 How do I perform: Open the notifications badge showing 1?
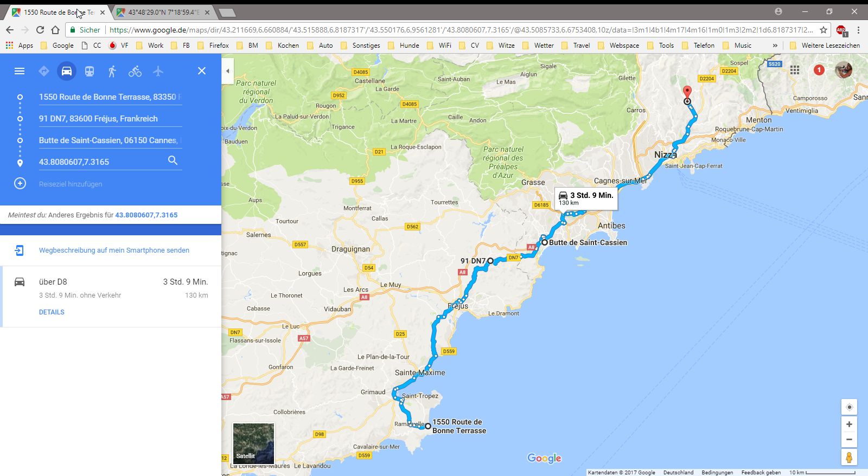click(x=819, y=69)
